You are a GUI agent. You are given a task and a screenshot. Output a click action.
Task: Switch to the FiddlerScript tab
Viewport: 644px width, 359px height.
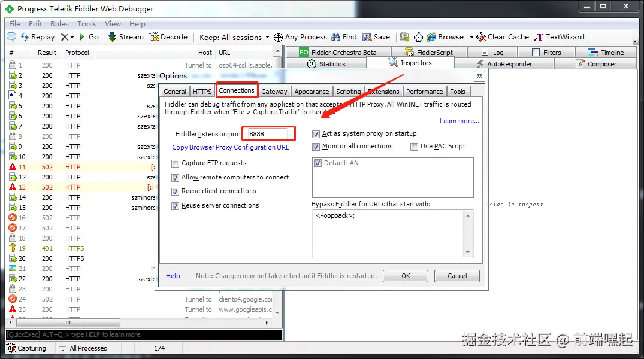click(x=429, y=52)
